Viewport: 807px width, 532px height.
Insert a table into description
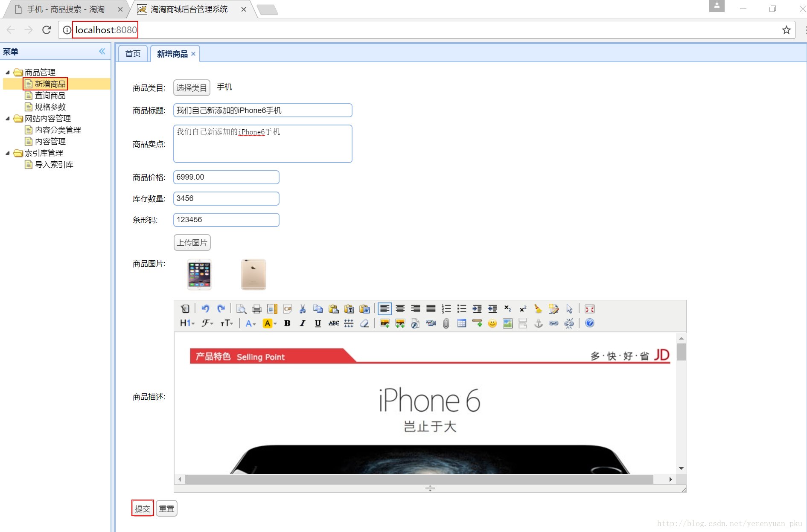click(461, 323)
